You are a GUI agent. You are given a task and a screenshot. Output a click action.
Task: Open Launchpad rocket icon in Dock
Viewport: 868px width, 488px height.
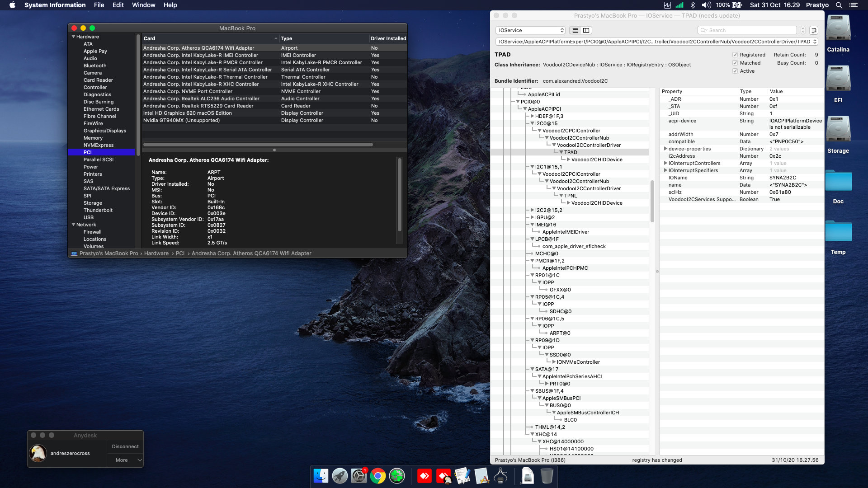pos(340,476)
